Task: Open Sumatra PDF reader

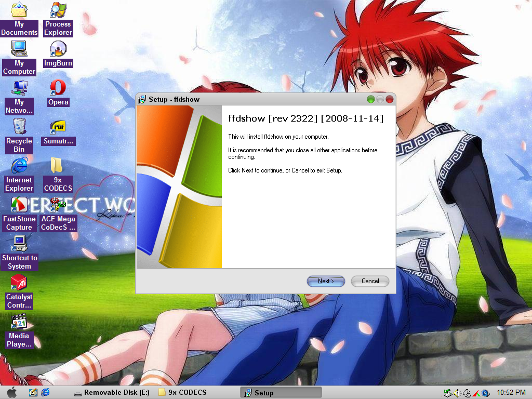Action: click(x=58, y=127)
